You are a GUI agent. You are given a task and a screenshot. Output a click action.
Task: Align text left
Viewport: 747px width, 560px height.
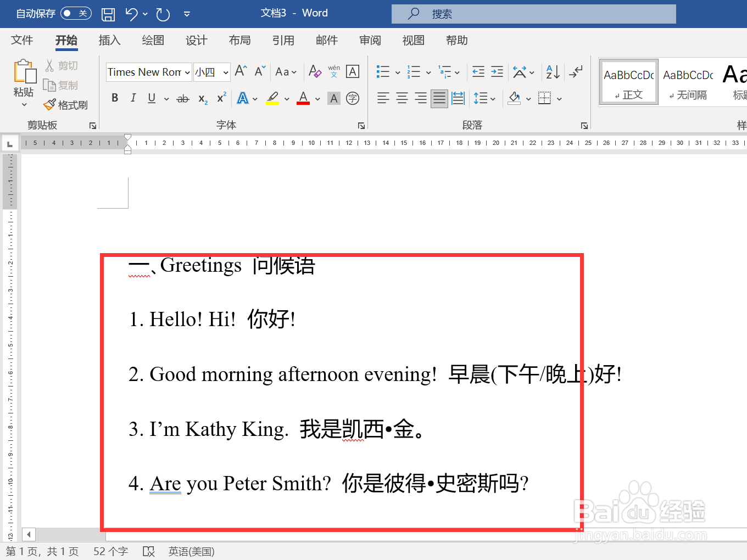pos(383,98)
